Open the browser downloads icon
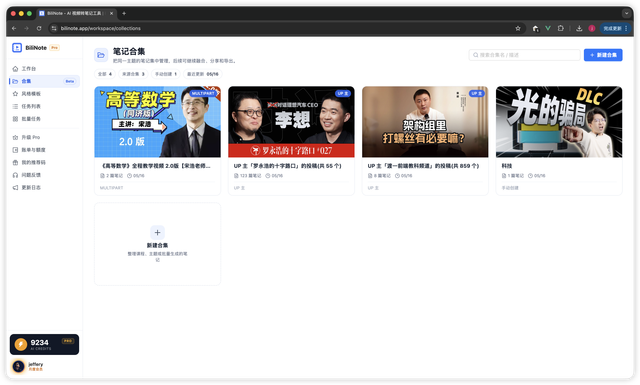This screenshot has width=640, height=385. (x=579, y=28)
